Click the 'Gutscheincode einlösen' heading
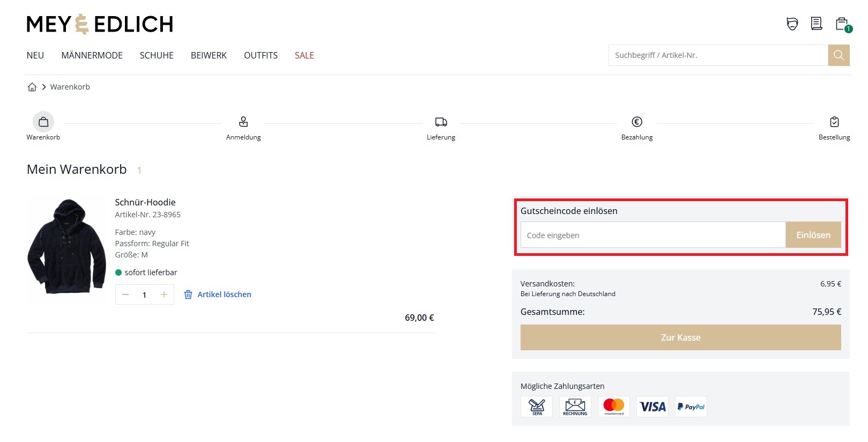This screenshot has width=868, height=442. point(569,211)
